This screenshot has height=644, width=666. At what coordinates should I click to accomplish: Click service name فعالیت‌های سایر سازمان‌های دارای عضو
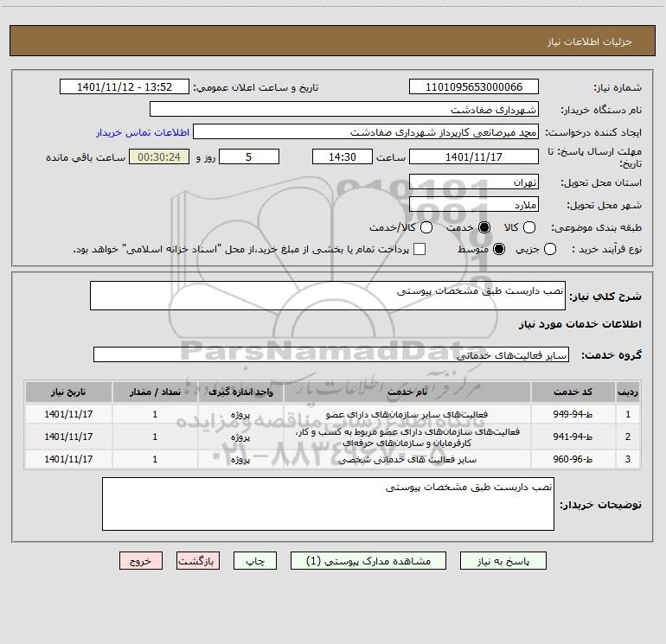(x=407, y=414)
